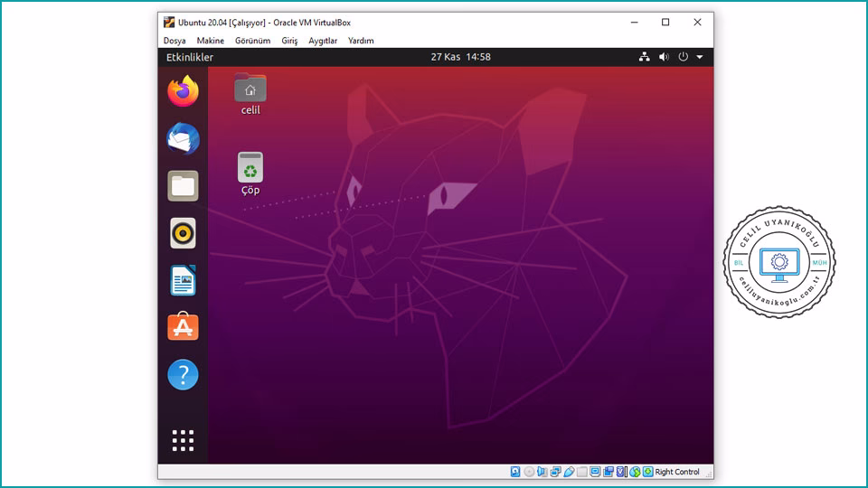Expand the system menu arrow in top bar

coord(700,57)
